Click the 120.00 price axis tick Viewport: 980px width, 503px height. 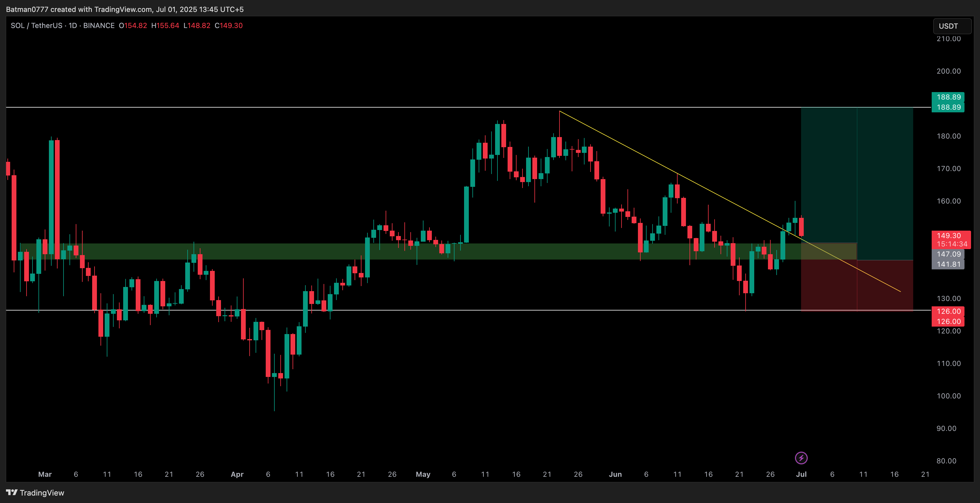tap(948, 331)
